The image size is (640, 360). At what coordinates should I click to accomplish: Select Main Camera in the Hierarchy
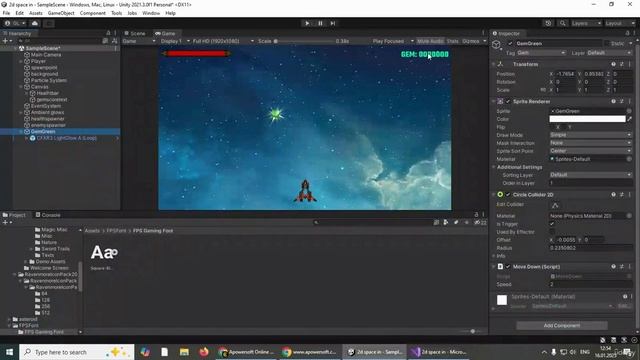[x=46, y=55]
